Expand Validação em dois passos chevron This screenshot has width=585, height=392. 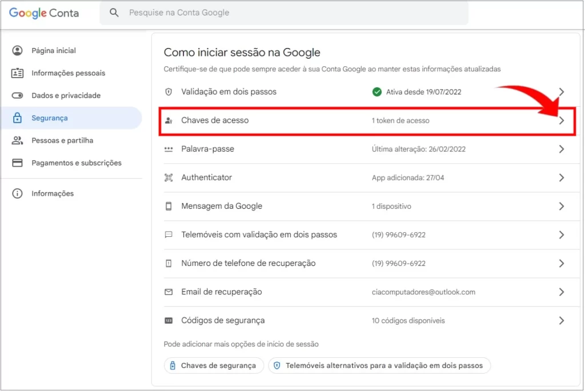562,92
